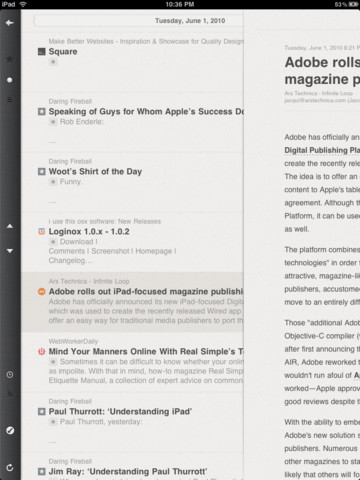360x480 pixels.
Task: Click the star icon beside 'Woot's Shirt of the Day'
Action: pyautogui.click(x=41, y=172)
